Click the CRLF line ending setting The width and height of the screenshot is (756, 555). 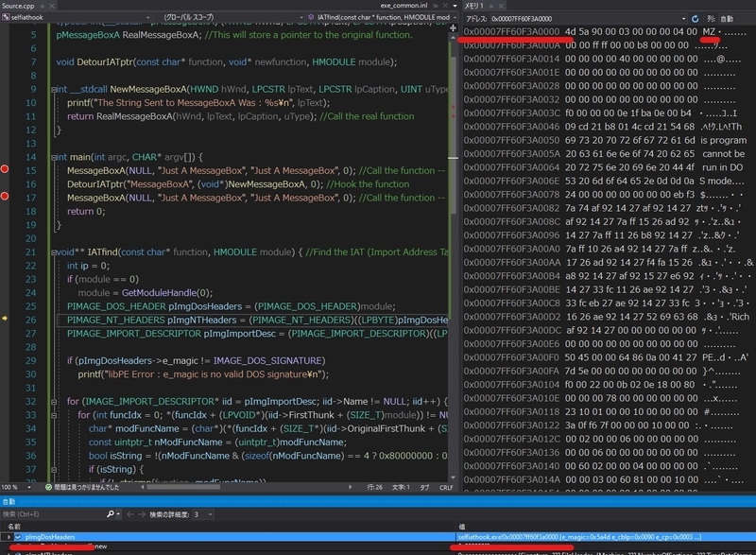tap(446, 488)
